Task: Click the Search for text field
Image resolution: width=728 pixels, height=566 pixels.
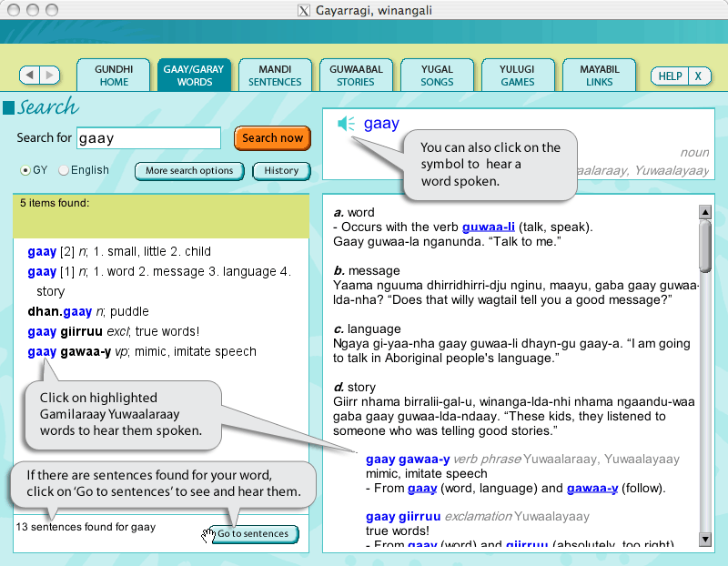Action: [148, 138]
